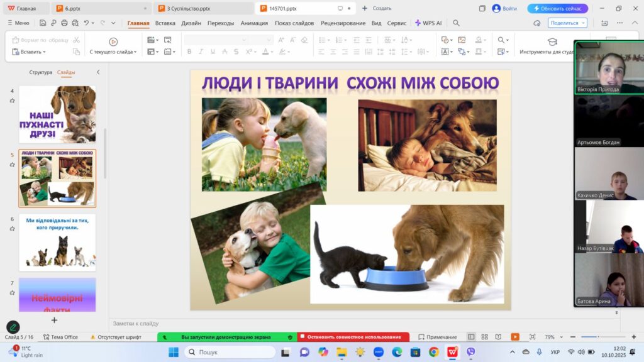Click the Save icon in quick access toolbar
The width and height of the screenshot is (644, 362).
(x=43, y=23)
